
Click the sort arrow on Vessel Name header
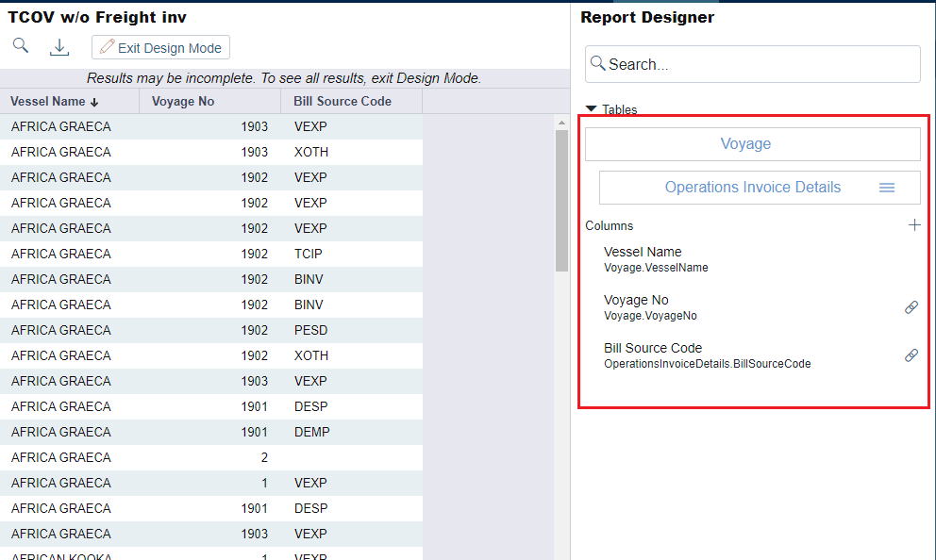coord(94,102)
